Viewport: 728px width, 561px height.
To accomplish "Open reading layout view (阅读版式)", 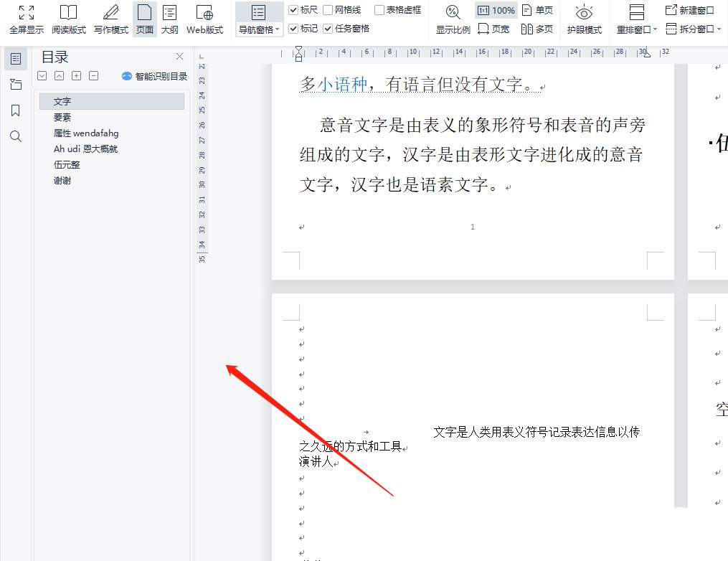I will [69, 19].
